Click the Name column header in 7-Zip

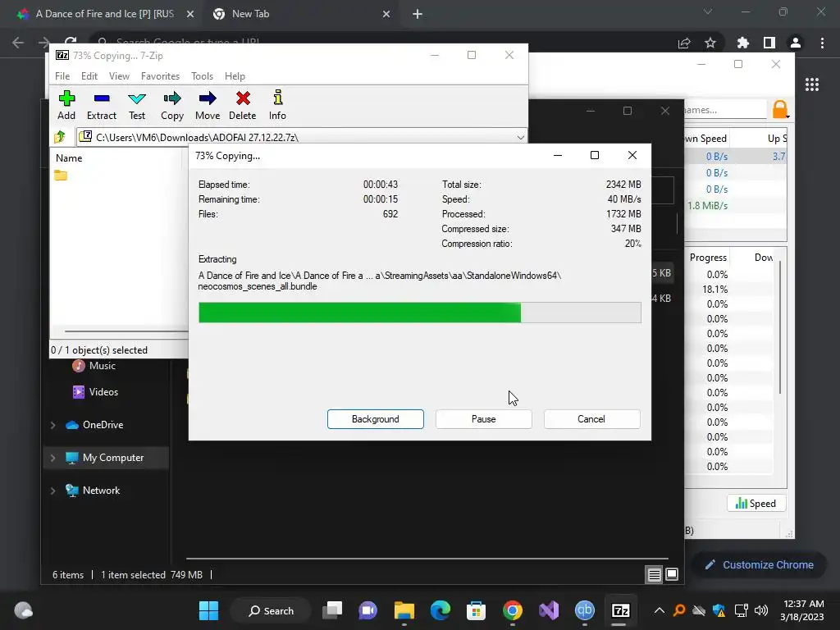tap(69, 158)
